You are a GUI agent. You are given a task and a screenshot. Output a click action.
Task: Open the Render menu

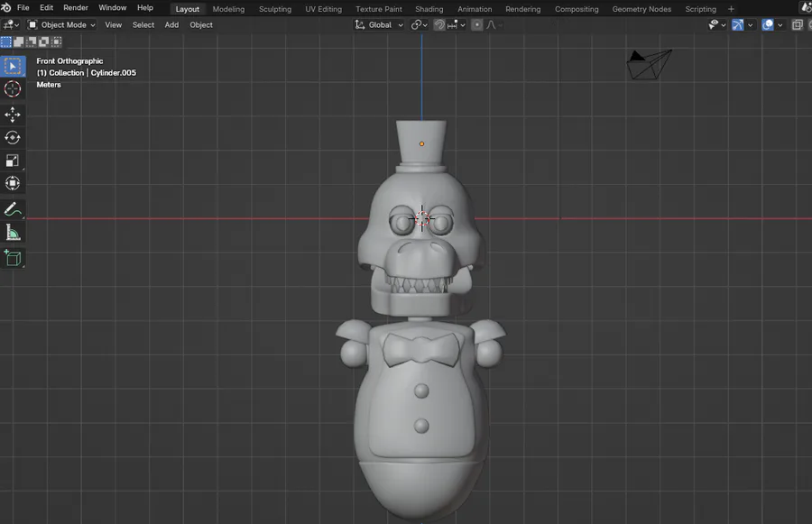click(76, 8)
